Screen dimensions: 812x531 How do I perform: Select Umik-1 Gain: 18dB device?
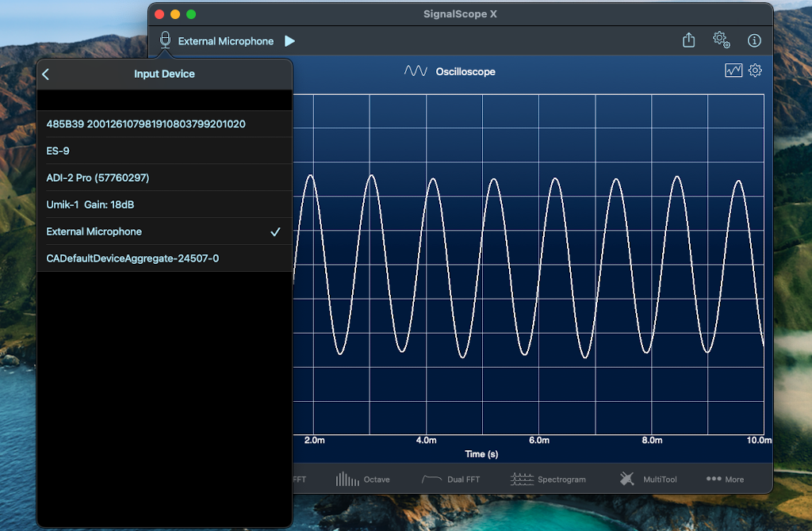click(165, 204)
